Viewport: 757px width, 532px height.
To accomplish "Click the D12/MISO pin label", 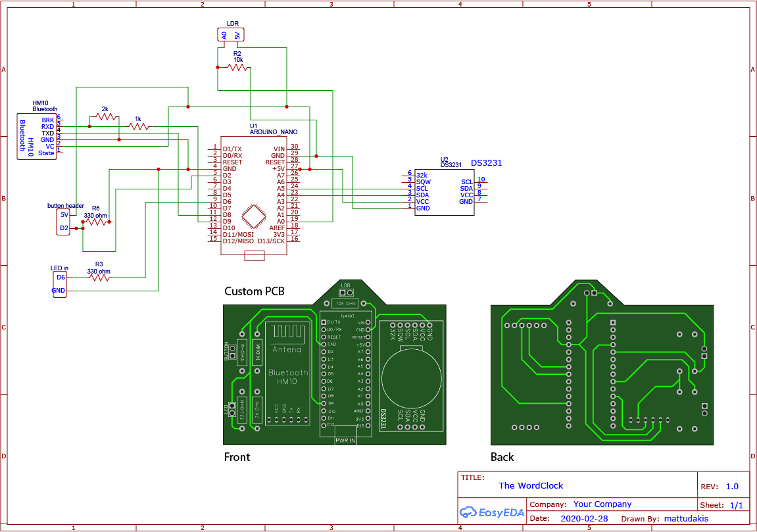I will click(x=238, y=241).
